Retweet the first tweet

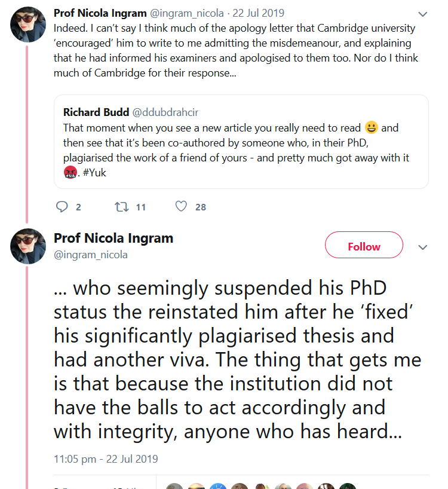pos(121,207)
